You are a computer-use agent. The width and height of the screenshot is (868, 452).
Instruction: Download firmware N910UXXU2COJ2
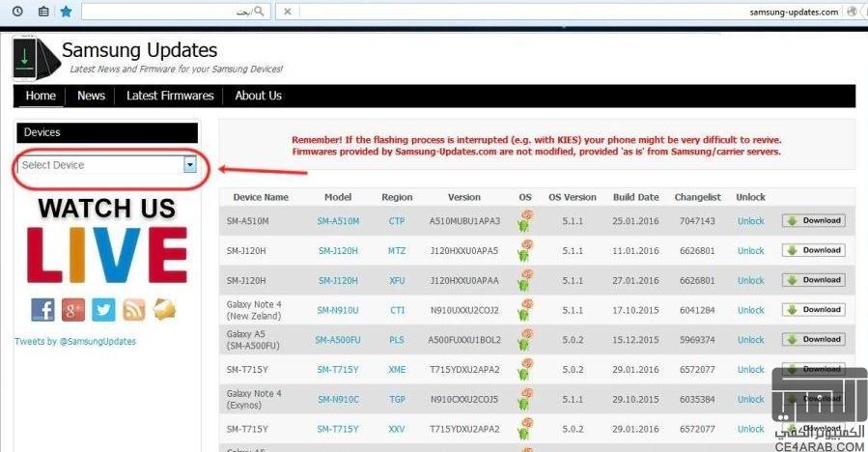[x=813, y=310]
